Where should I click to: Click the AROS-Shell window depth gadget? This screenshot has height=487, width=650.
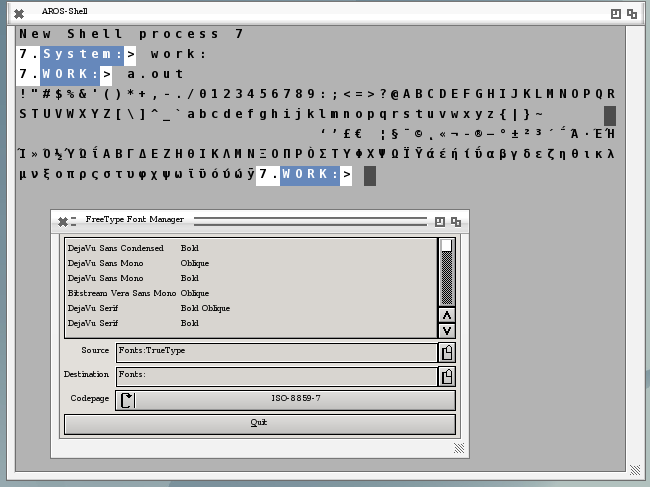632,14
